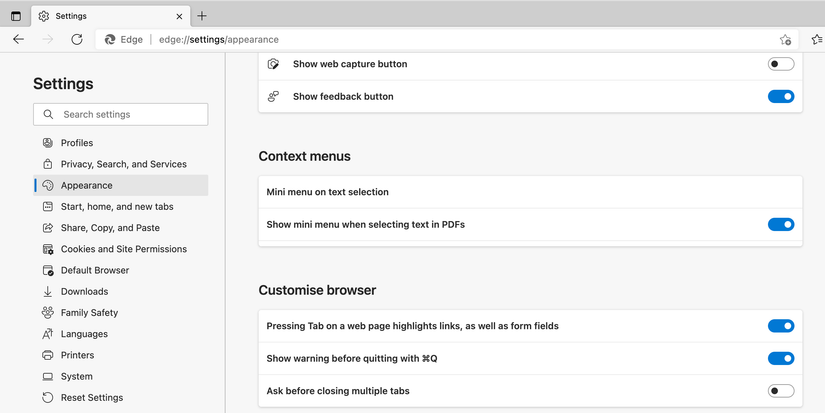Click the Languages icon

click(48, 334)
